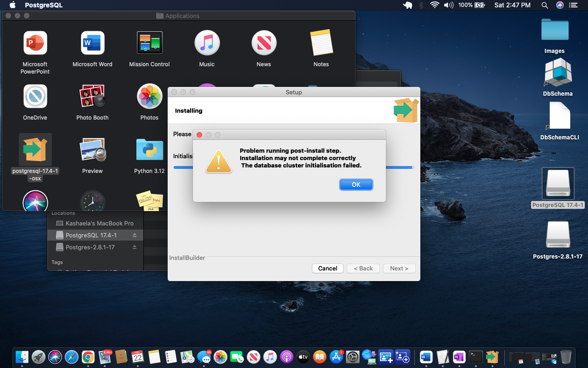
Task: Open Mission Control app icon
Action: click(x=149, y=44)
